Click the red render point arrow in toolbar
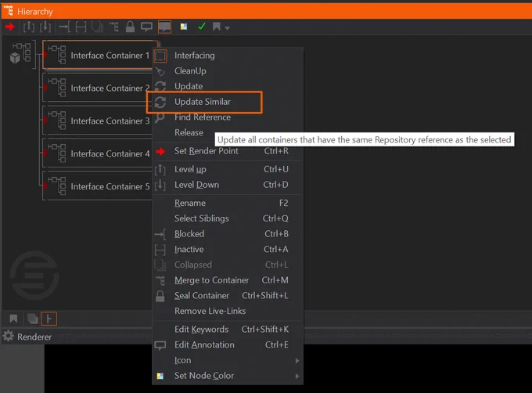The image size is (532, 393). coord(10,27)
